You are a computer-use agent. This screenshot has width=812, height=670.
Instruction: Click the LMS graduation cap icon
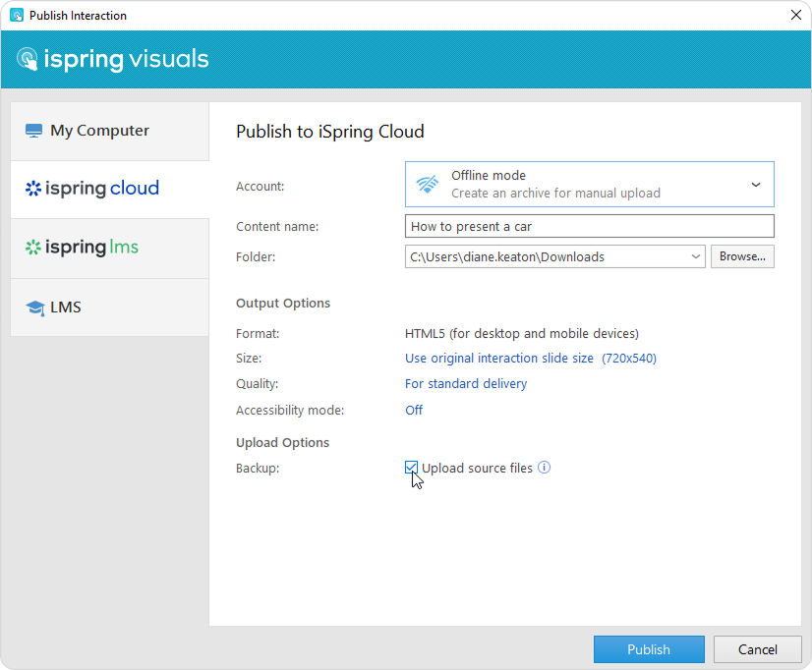click(x=35, y=307)
